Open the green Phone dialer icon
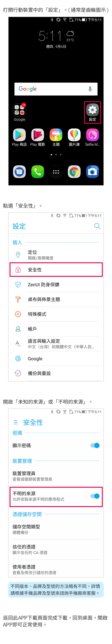The height and width of the screenshot is (644, 112). click(38, 172)
